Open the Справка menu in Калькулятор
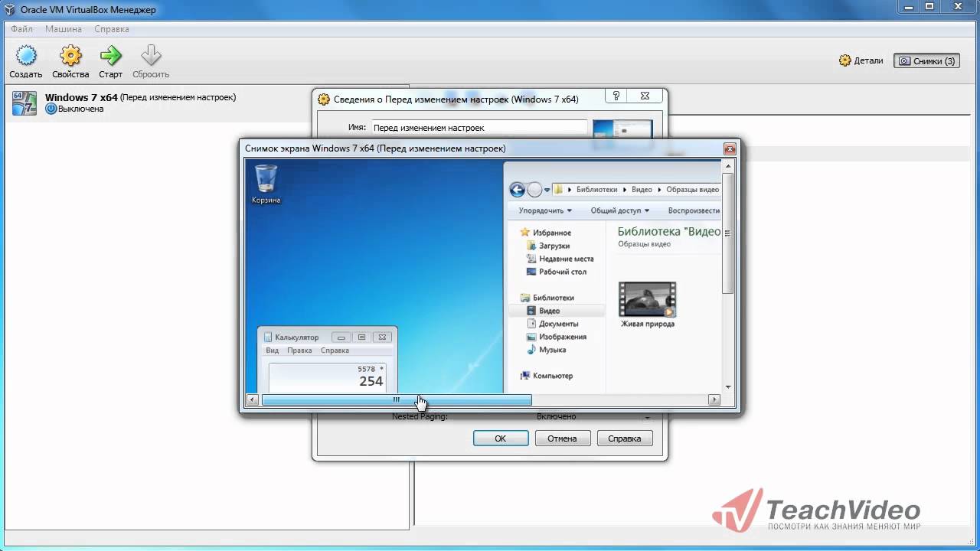Image resolution: width=980 pixels, height=551 pixels. pyautogui.click(x=335, y=350)
